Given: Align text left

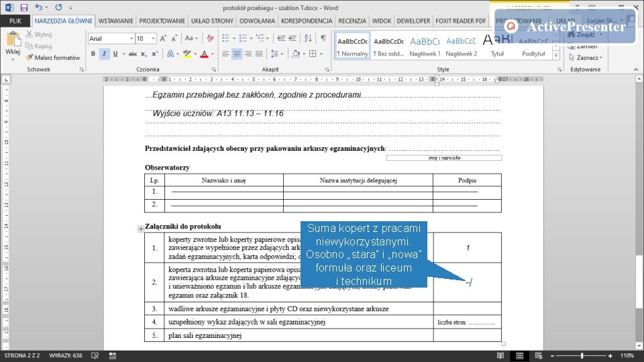Looking at the screenshot, I should [225, 54].
